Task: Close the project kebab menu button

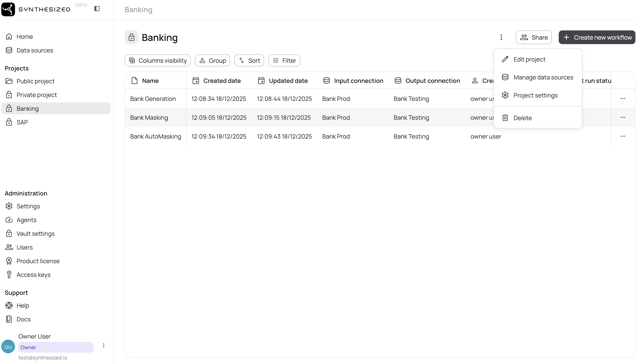Action: [x=501, y=37]
